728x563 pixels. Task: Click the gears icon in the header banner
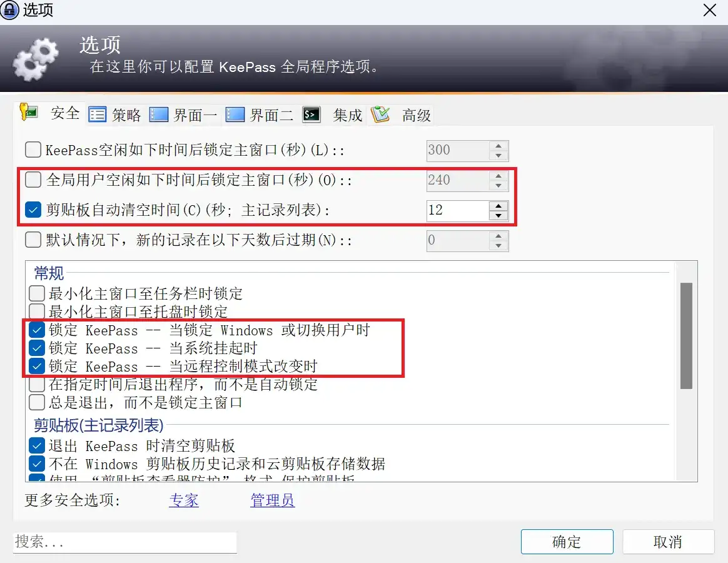36,60
